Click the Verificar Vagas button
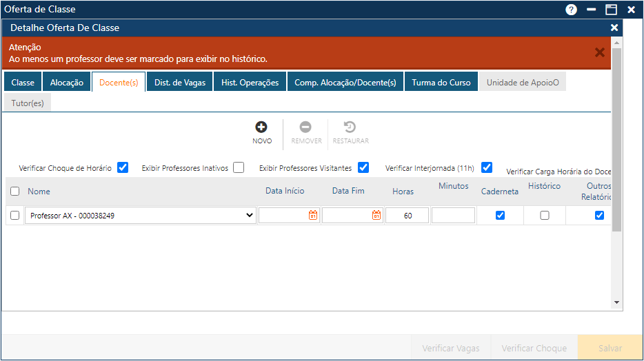The width and height of the screenshot is (644, 361). coord(450,348)
